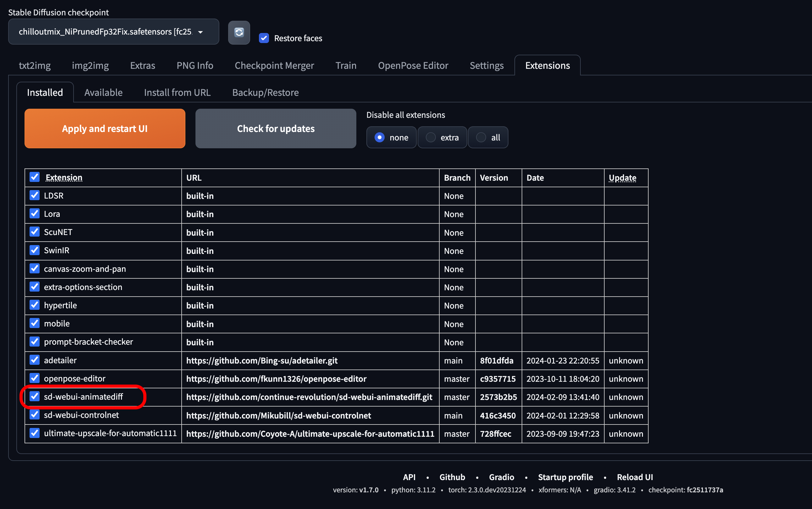Toggle the Restore faces checkbox
812x509 pixels.
[264, 38]
